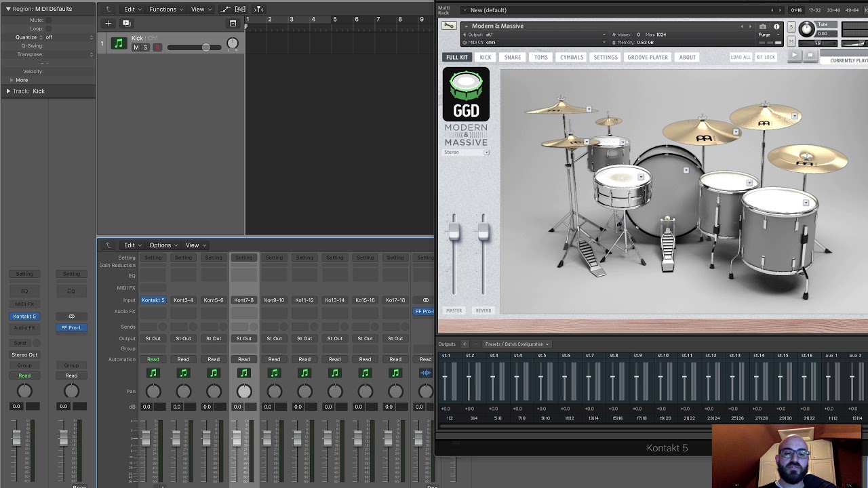
Task: Enable the region Loop checkbox
Action: pos(48,28)
